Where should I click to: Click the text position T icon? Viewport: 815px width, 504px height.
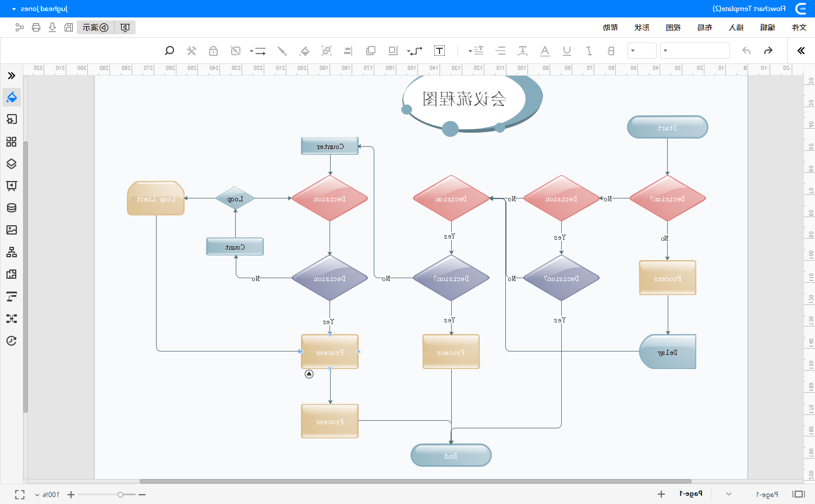(x=523, y=51)
